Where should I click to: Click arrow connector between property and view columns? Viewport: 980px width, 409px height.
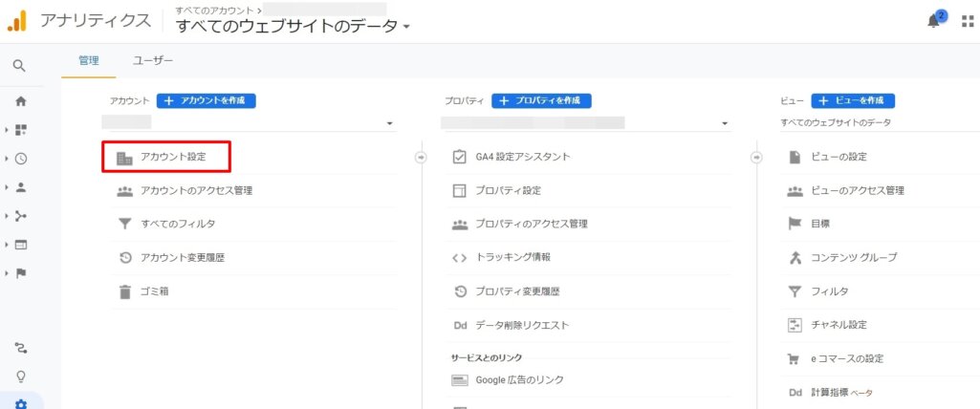[756, 158]
